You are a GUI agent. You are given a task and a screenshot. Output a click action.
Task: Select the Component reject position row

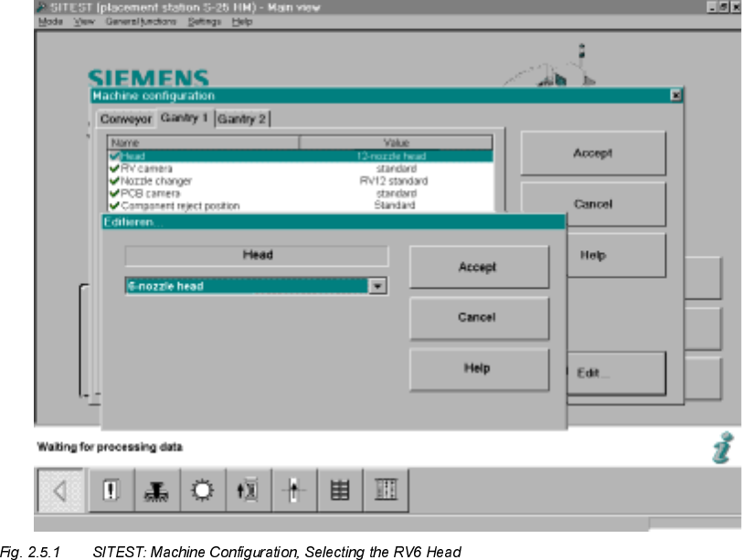(x=301, y=206)
